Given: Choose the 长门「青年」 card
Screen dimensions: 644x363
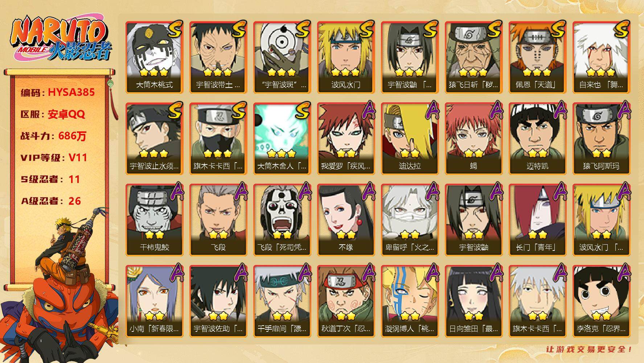Looking at the screenshot, I should (537, 220).
